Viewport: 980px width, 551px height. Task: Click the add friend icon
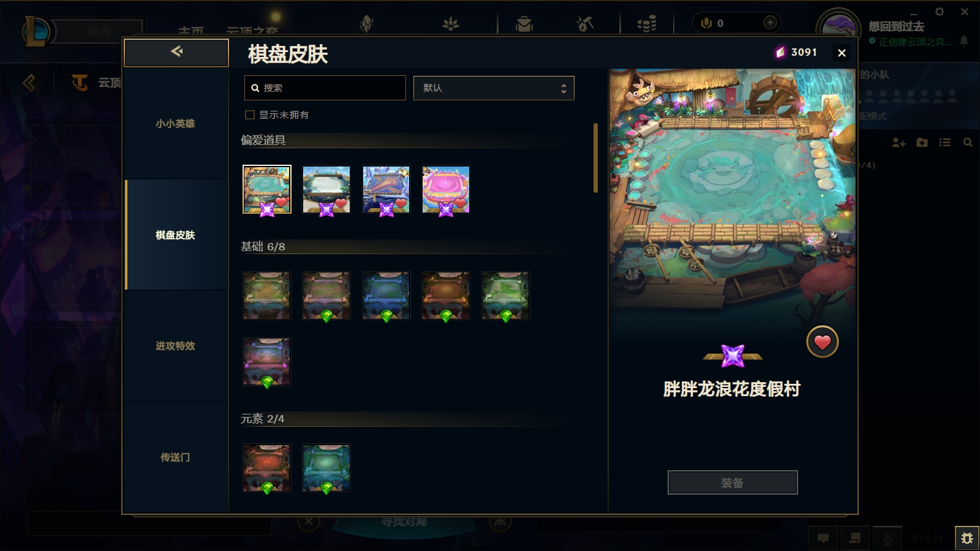[899, 143]
